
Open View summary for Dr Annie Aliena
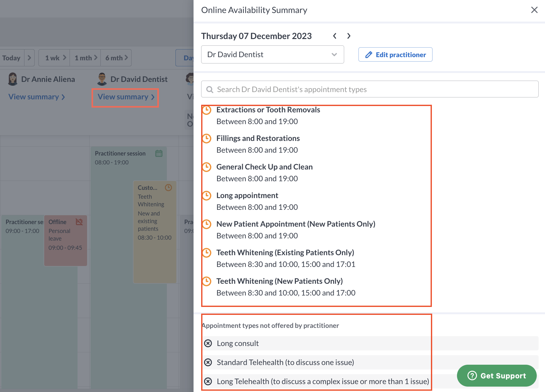click(37, 97)
